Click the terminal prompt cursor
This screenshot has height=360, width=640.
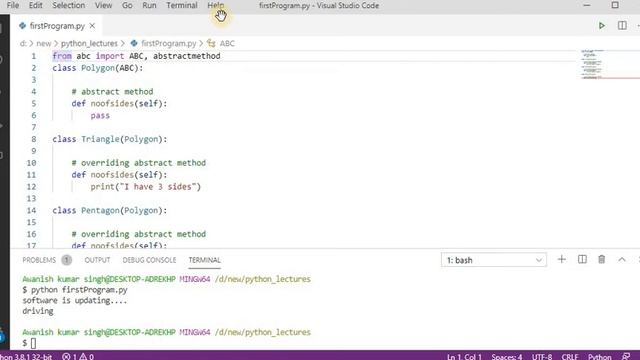(x=33, y=343)
